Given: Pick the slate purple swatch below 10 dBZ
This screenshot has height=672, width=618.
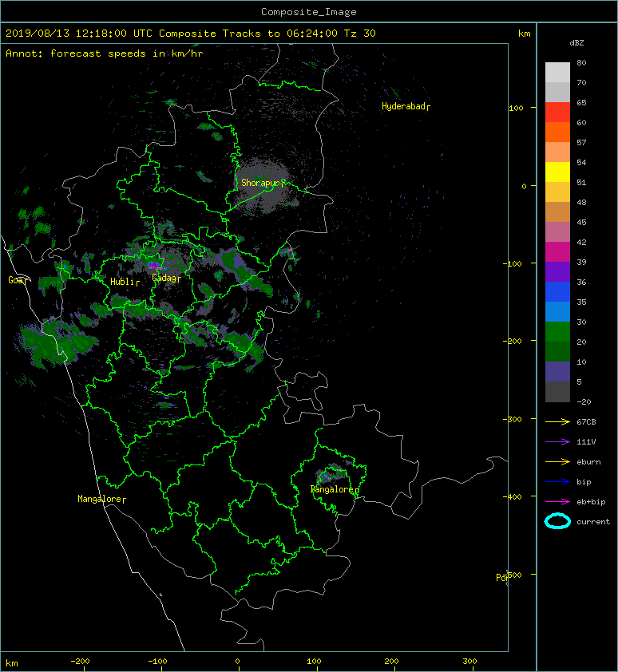Looking at the screenshot, I should point(557,372).
